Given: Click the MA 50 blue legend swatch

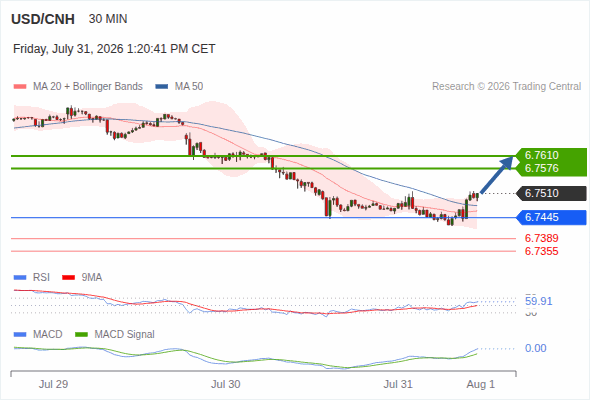Looking at the screenshot, I should point(162,87).
